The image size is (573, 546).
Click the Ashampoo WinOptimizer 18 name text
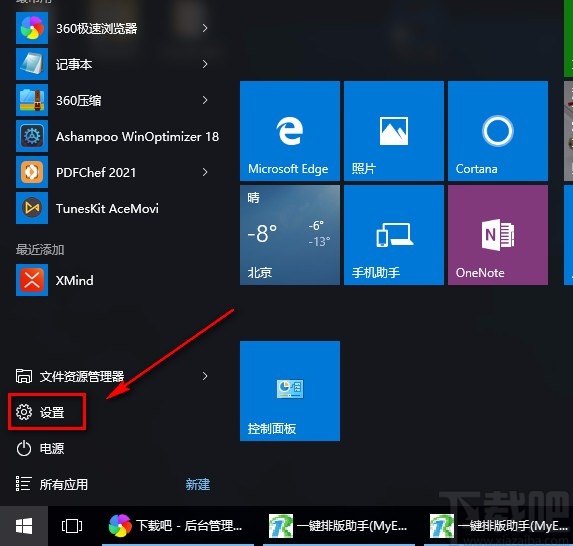(137, 137)
